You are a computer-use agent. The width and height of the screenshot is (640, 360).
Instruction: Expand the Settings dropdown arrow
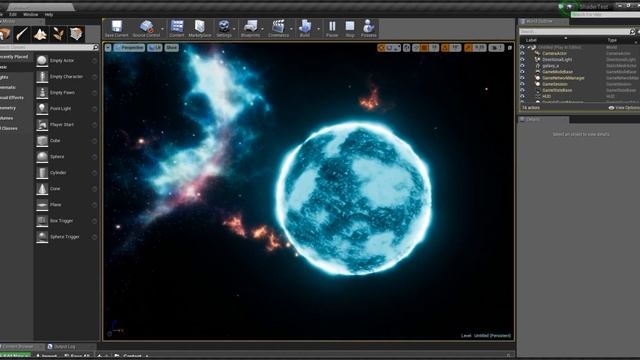point(234,29)
